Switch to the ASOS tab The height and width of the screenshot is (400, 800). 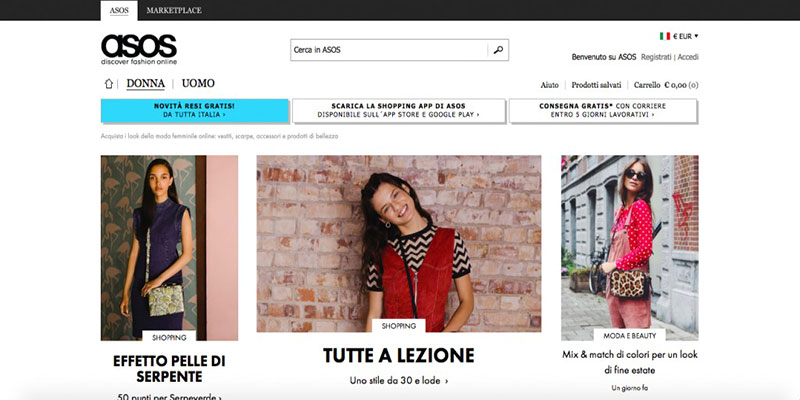119,10
